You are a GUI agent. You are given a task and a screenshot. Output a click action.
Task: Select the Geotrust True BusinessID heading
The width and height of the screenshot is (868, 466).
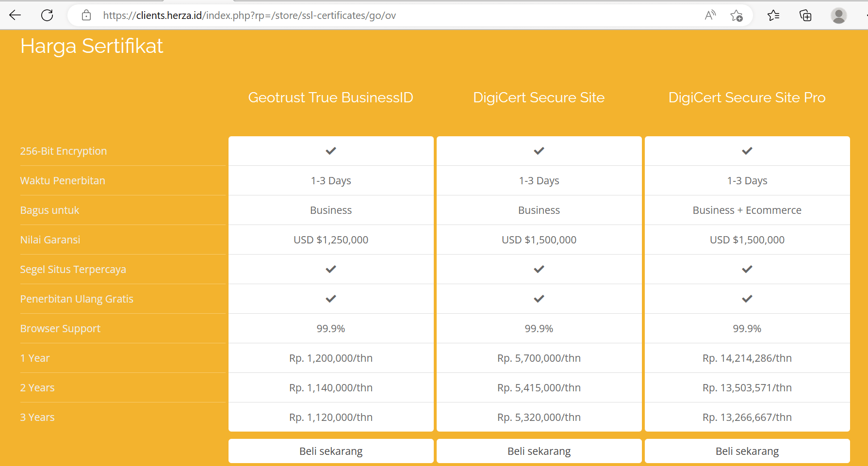[x=331, y=97]
